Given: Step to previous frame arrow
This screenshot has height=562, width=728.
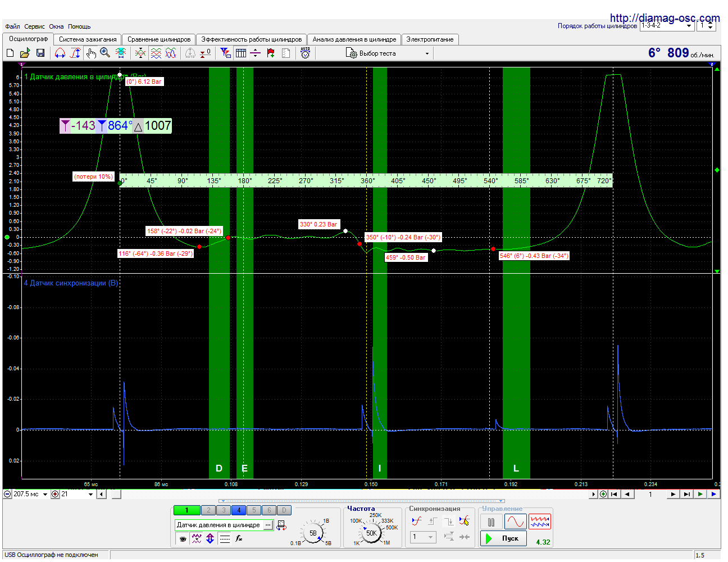Looking at the screenshot, I should 627,495.
